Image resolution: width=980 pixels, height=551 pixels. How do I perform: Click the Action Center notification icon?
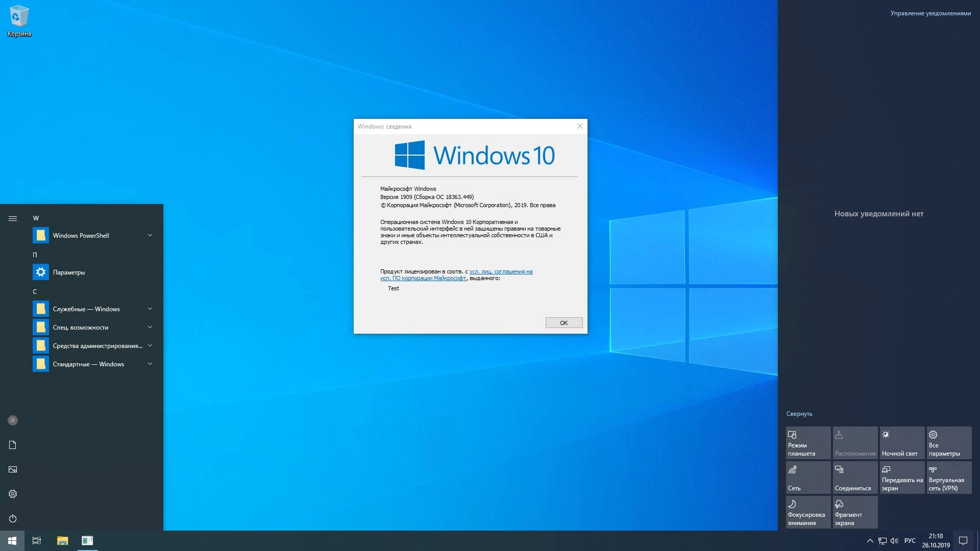coord(963,541)
